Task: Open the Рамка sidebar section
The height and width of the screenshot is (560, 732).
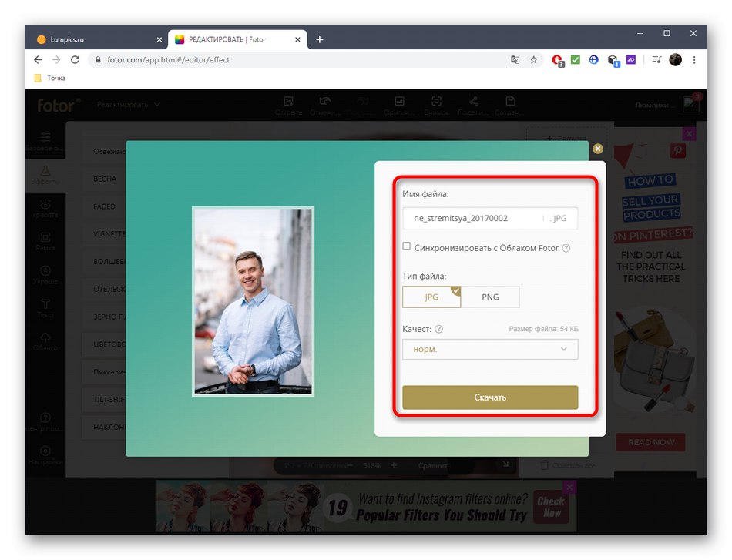Action: coord(45,242)
